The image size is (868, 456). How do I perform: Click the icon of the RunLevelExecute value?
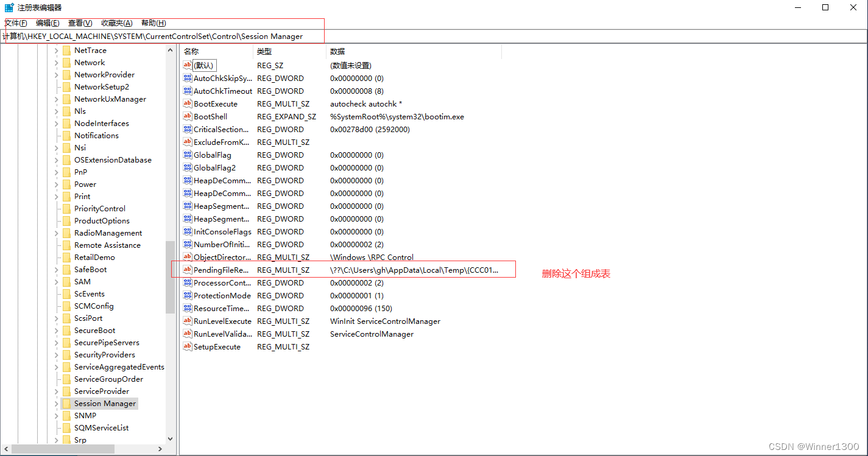pyautogui.click(x=188, y=321)
